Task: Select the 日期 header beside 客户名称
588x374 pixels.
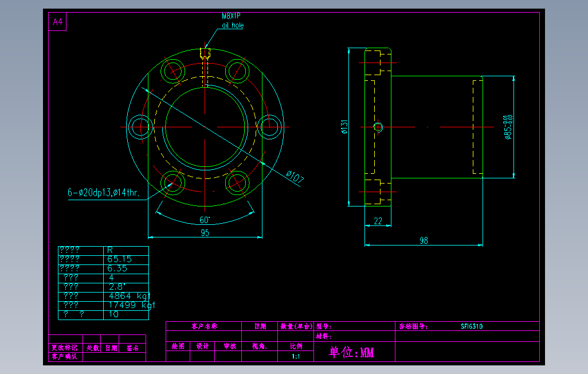Action: (260, 326)
